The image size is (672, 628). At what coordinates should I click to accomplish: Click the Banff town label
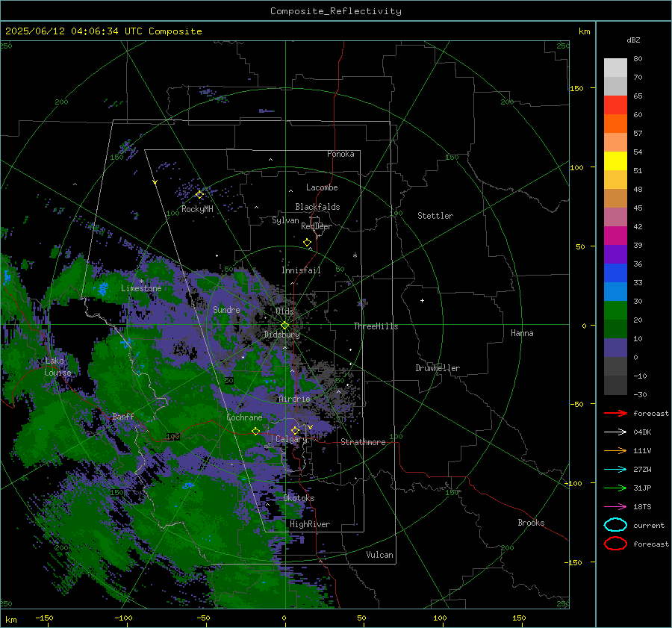click(x=123, y=416)
